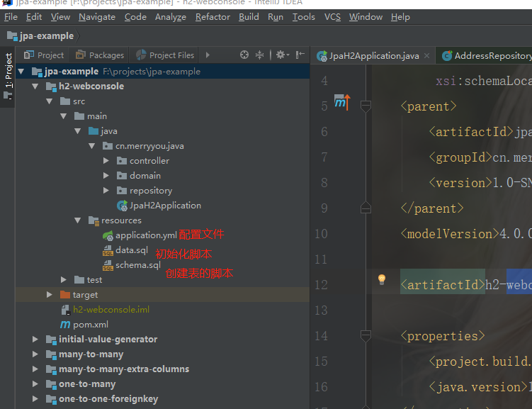Expand the many-to-many module
The image size is (532, 409).
coord(35,354)
